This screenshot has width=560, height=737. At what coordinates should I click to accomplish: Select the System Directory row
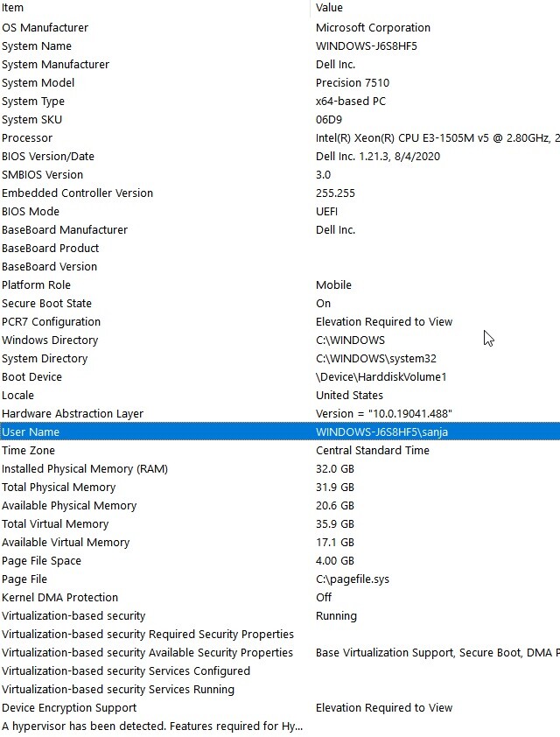(x=280, y=358)
